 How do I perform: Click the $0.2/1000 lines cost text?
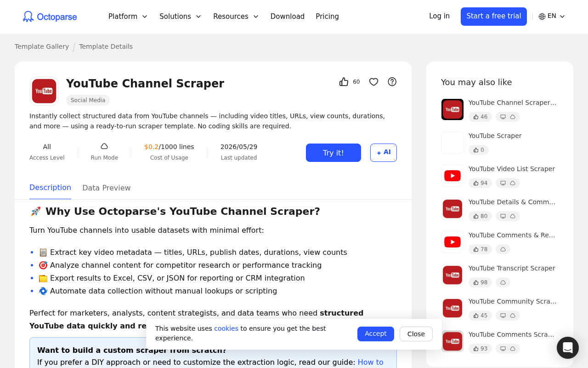tap(169, 147)
